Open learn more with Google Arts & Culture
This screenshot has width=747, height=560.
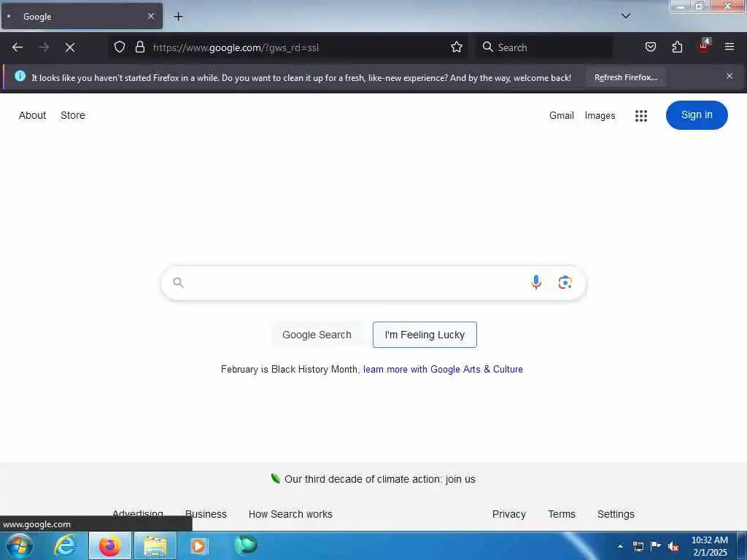(443, 370)
